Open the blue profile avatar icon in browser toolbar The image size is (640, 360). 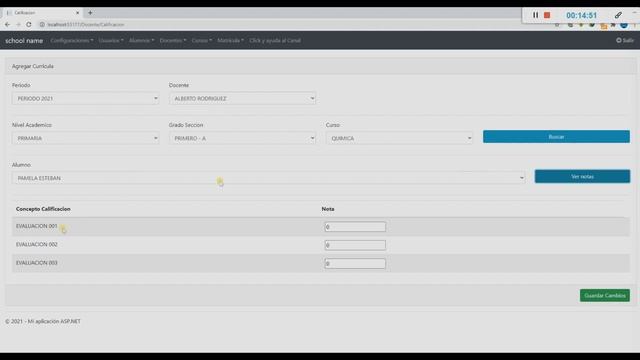[624, 25]
